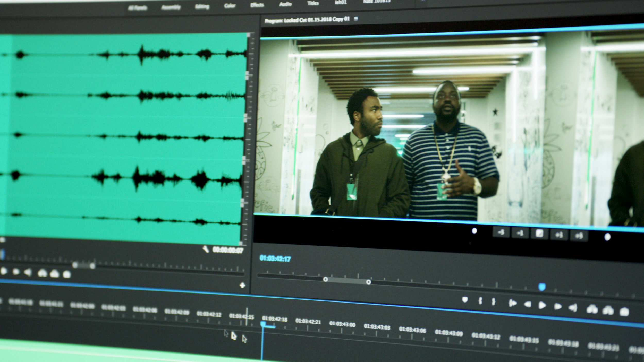Image resolution: width=644 pixels, height=362 pixels.
Task: Go to Out point in Source monitor
Action: click(28, 272)
